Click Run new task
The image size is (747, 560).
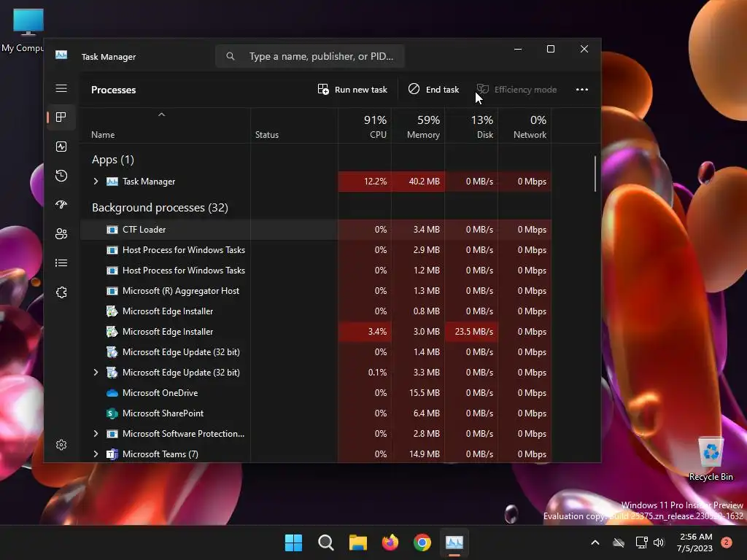(352, 90)
